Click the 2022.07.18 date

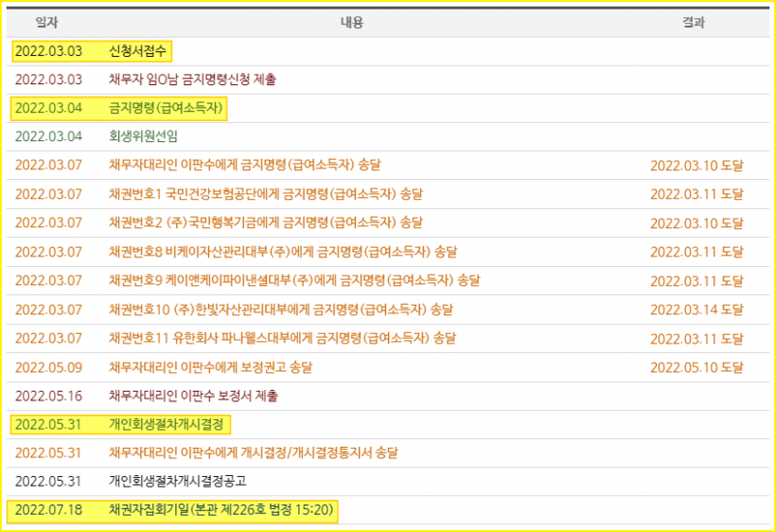[48, 509]
